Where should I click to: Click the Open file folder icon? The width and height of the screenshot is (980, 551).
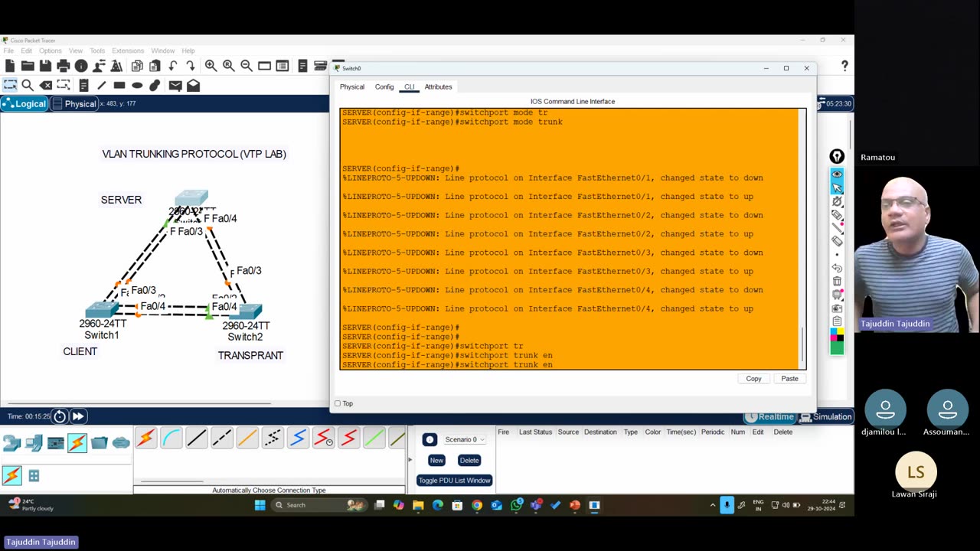click(28, 66)
